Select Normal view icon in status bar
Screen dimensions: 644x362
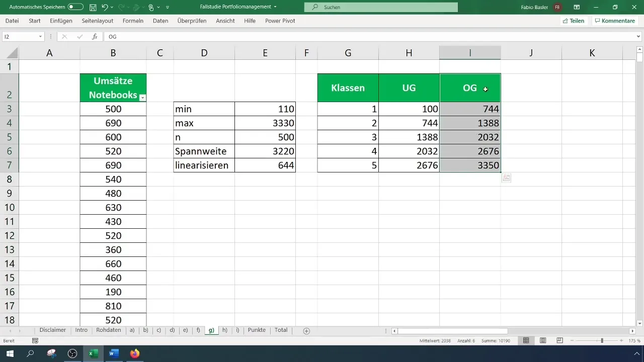click(x=526, y=340)
